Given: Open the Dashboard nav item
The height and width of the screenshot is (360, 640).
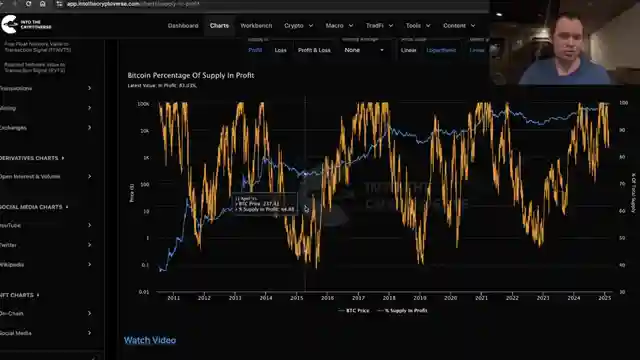Looking at the screenshot, I should 183,25.
